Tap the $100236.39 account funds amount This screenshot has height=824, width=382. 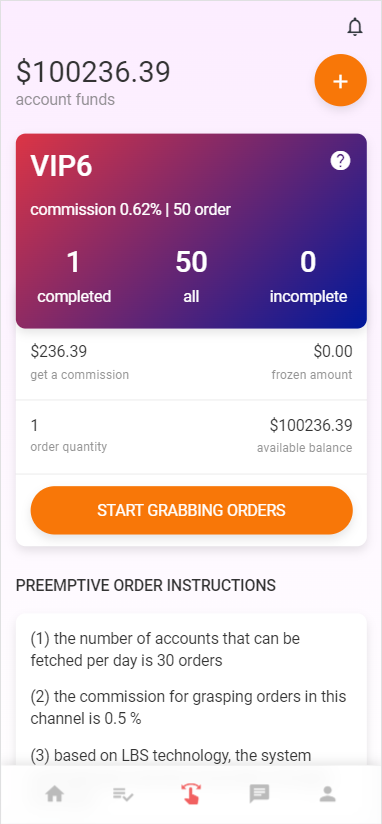tap(93, 72)
